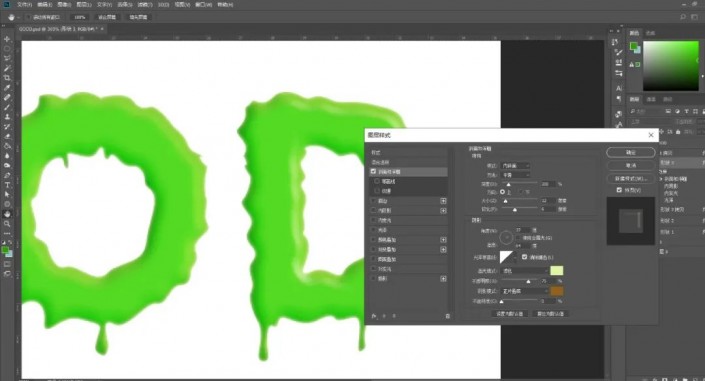Screen dimensions: 705x381
Task: Select the Up direction radio button
Action: click(x=502, y=192)
